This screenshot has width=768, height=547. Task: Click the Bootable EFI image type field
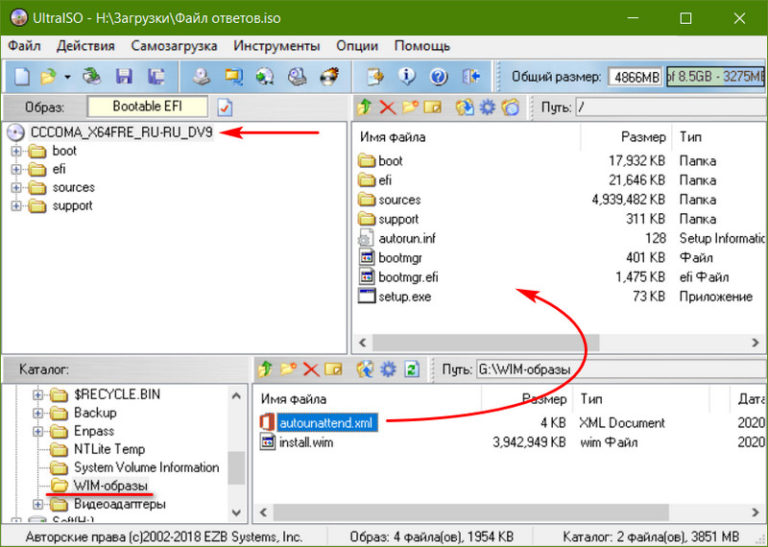pos(147,107)
